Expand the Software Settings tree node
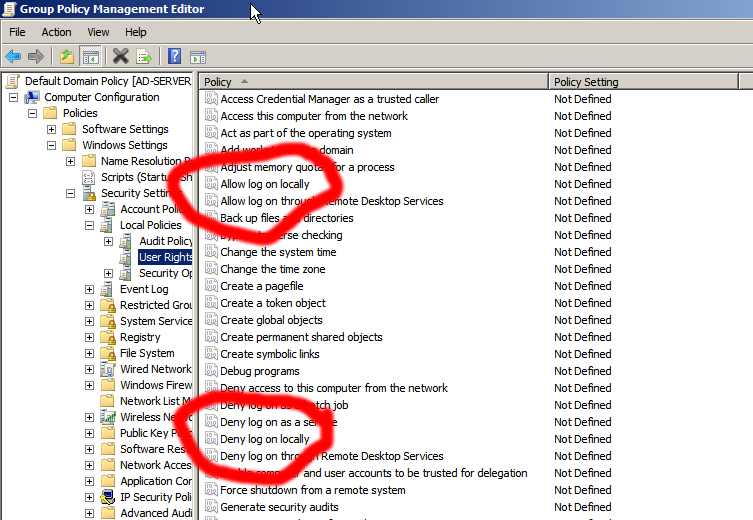Screen dimensions: 753x520 [x=52, y=129]
